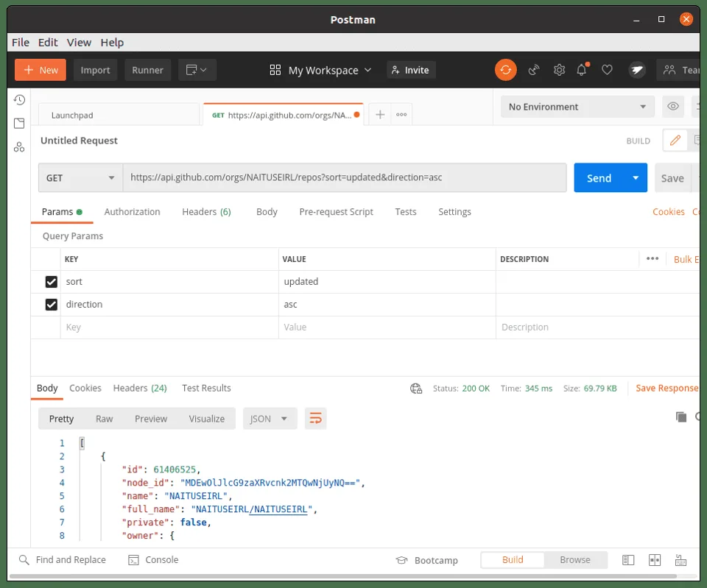Switch response view to Visualize
This screenshot has height=588, width=707.
[x=206, y=419]
